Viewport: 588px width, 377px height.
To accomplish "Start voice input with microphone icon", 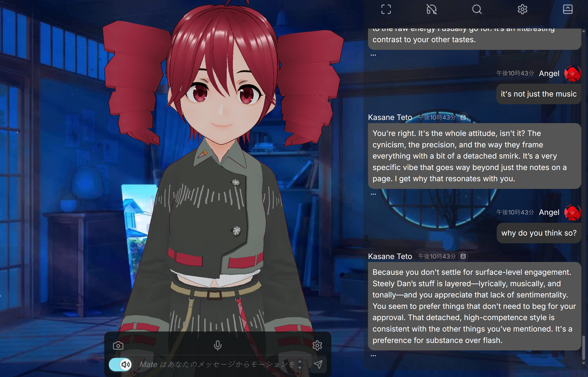I will pyautogui.click(x=218, y=345).
